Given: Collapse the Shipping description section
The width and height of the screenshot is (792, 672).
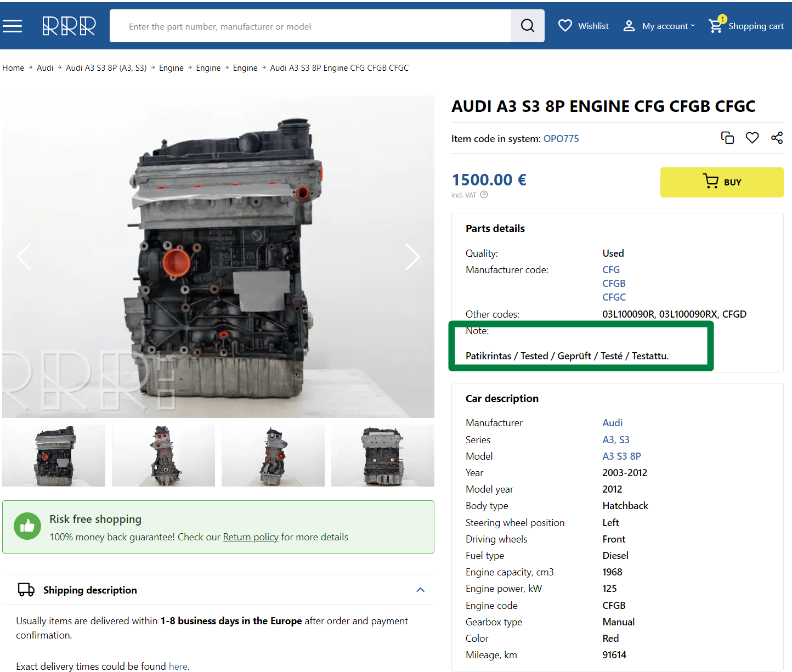Looking at the screenshot, I should [420, 590].
